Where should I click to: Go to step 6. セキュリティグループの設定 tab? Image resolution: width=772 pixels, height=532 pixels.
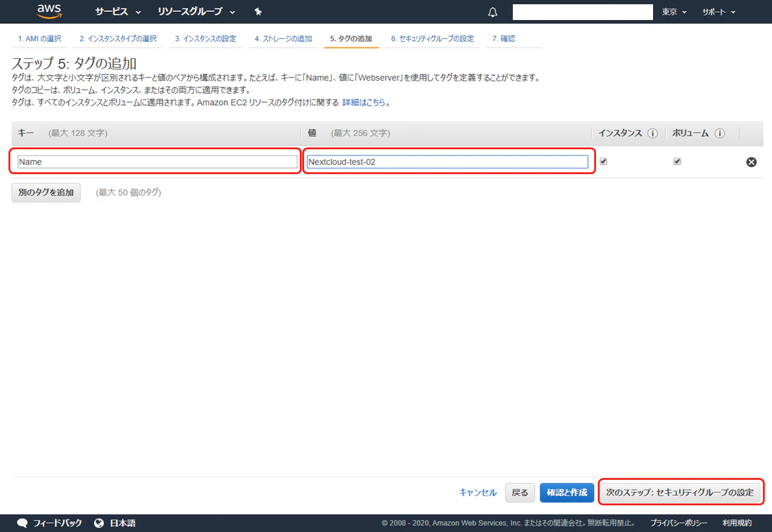pyautogui.click(x=433, y=39)
